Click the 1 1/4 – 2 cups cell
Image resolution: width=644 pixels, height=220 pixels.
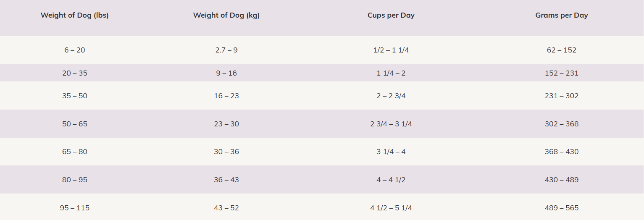tap(391, 73)
